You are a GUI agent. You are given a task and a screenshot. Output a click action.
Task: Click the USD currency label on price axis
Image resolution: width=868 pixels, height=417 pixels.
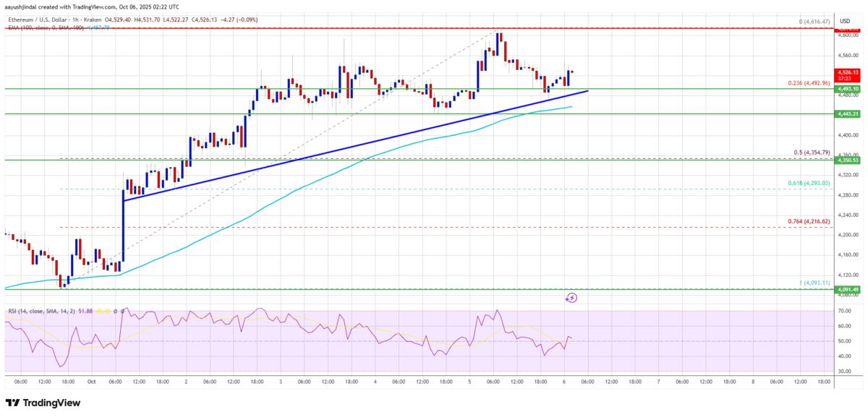coord(844,22)
